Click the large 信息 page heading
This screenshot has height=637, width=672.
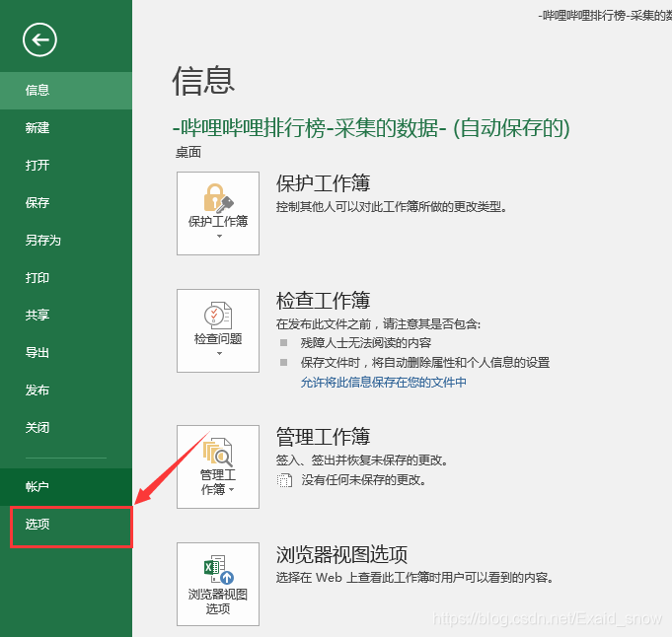pos(203,81)
